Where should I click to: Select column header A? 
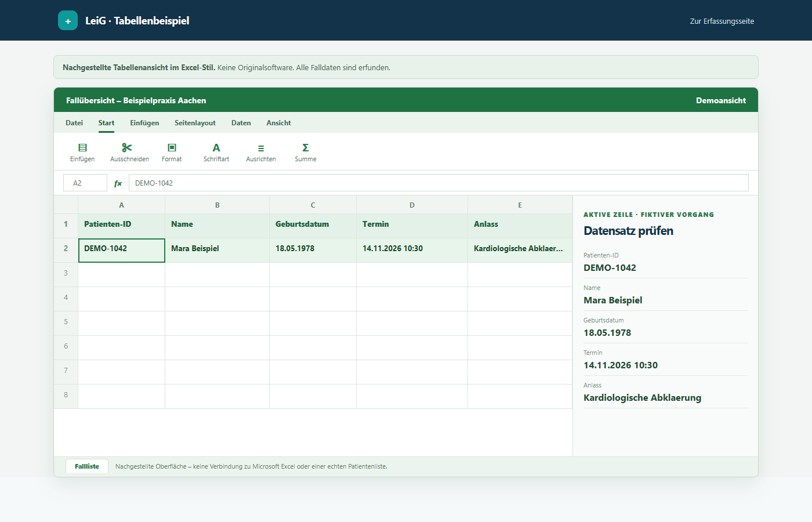(121, 205)
